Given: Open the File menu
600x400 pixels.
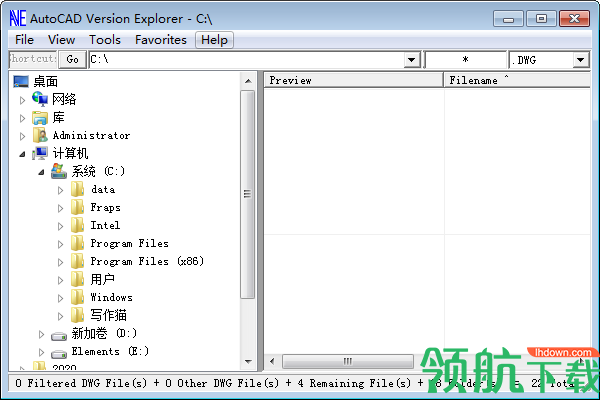Looking at the screenshot, I should click(24, 40).
